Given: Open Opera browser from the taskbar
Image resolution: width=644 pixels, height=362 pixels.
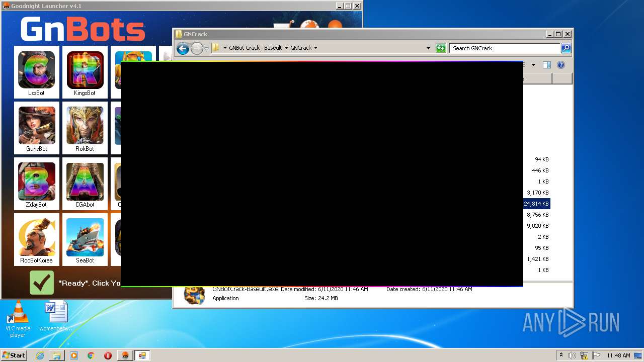Looking at the screenshot, I should point(108,355).
